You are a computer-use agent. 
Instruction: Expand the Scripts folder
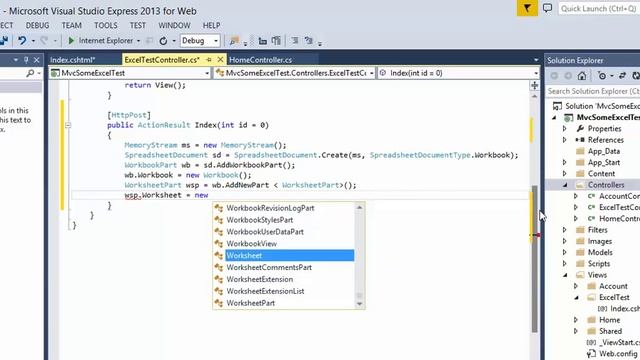coord(565,264)
